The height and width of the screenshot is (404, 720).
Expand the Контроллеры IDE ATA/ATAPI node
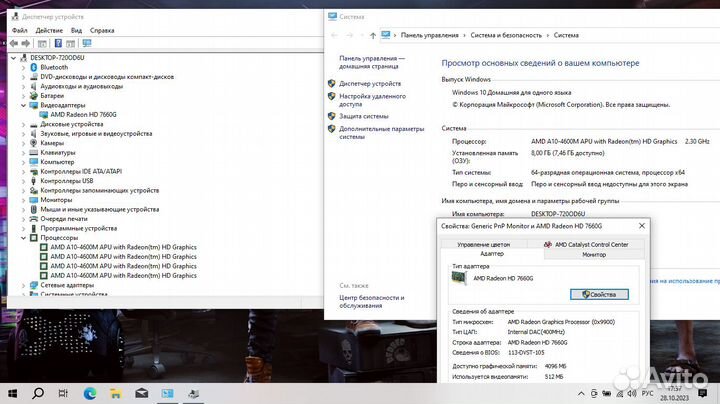[x=23, y=171]
